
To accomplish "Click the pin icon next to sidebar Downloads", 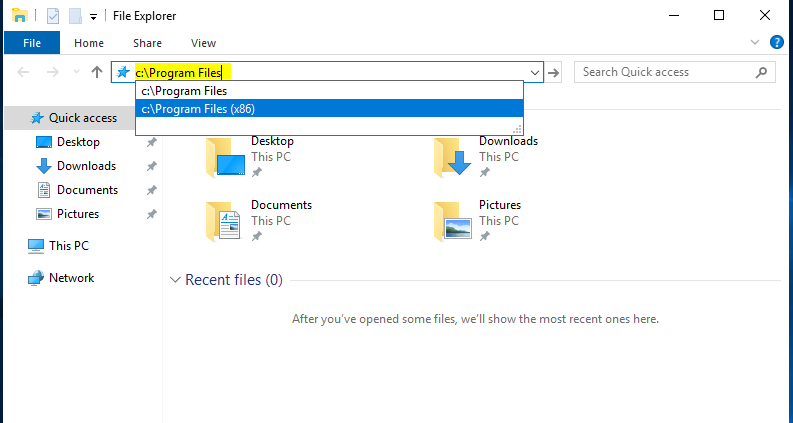I will click(x=152, y=166).
